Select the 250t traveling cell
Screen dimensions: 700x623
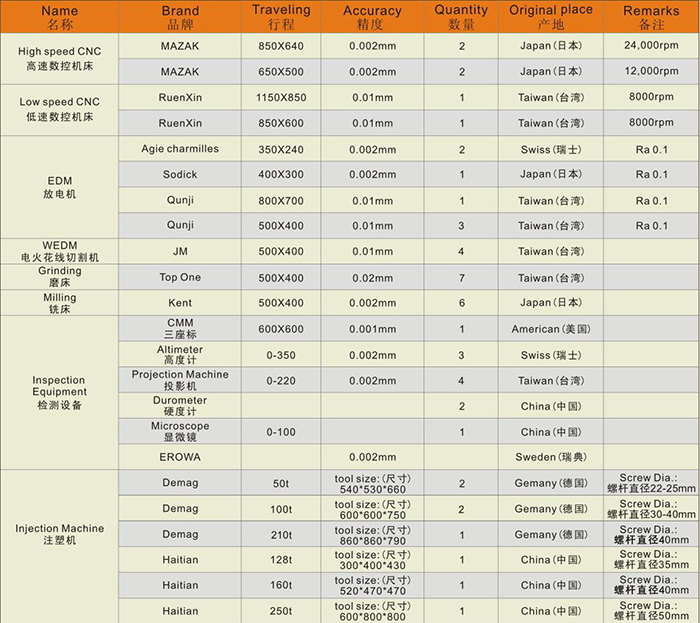coord(281,611)
